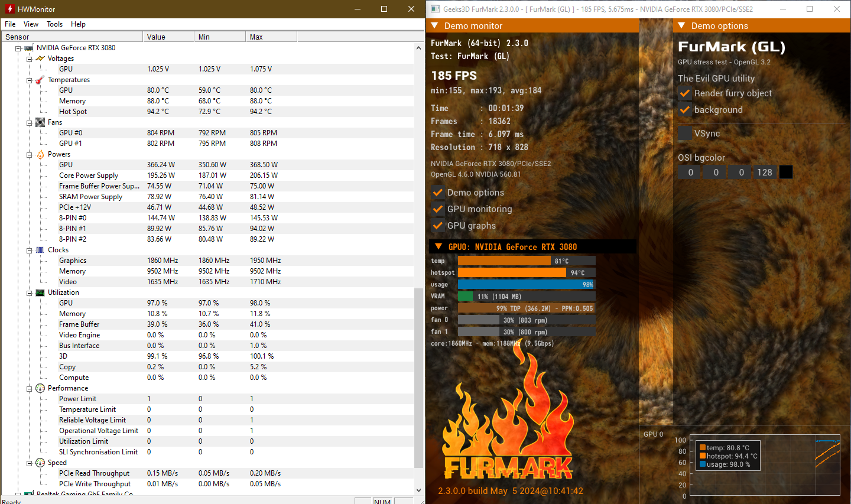851x504 pixels.
Task: Click the OSI bgcolor field showing 128
Action: [765, 172]
